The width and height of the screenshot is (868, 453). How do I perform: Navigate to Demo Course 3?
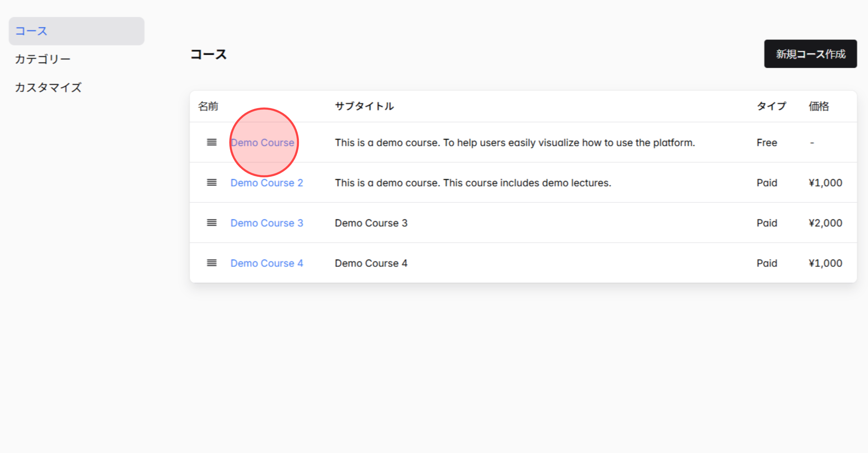(266, 223)
